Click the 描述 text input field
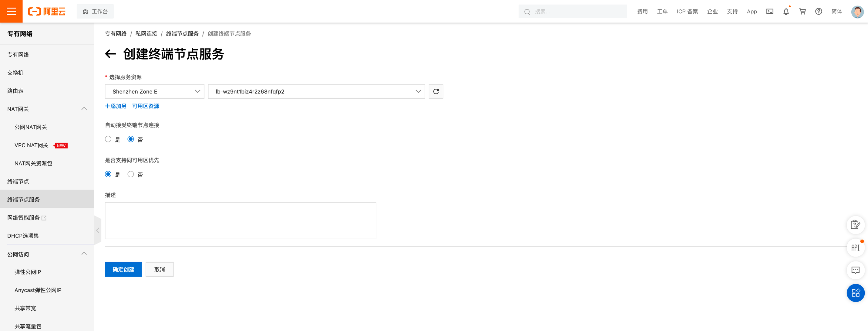The image size is (868, 331). coord(241,221)
